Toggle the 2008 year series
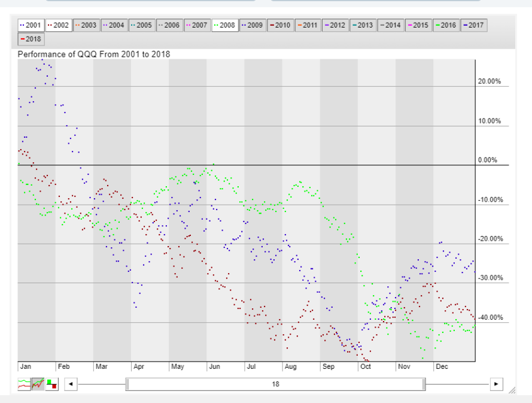Viewport: 532px width, 403px height. tap(225, 25)
